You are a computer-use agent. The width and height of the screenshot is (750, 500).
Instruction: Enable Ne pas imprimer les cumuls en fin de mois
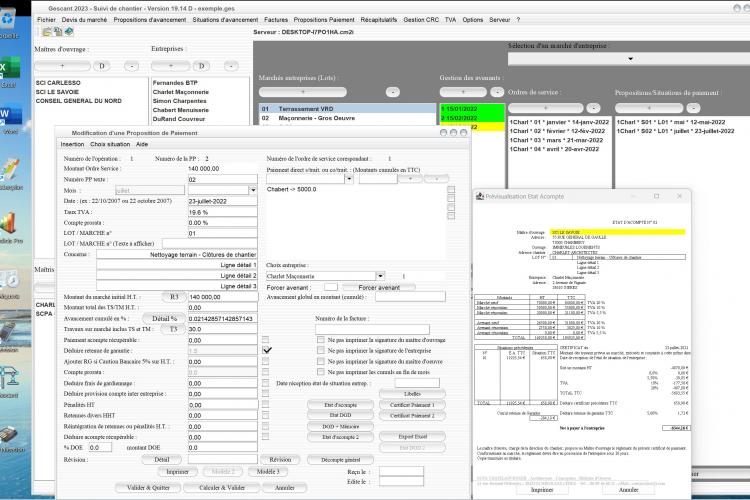pos(321,372)
